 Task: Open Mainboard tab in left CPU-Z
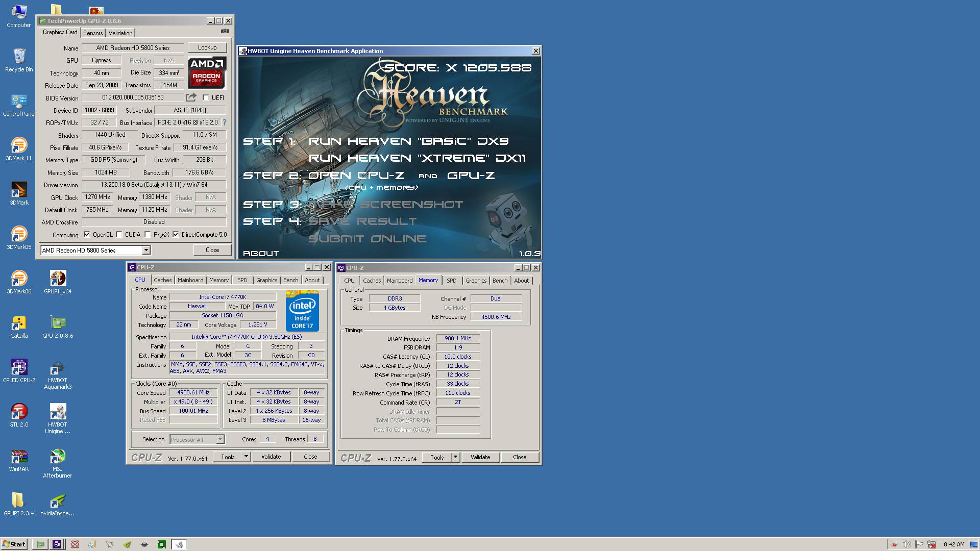190,280
